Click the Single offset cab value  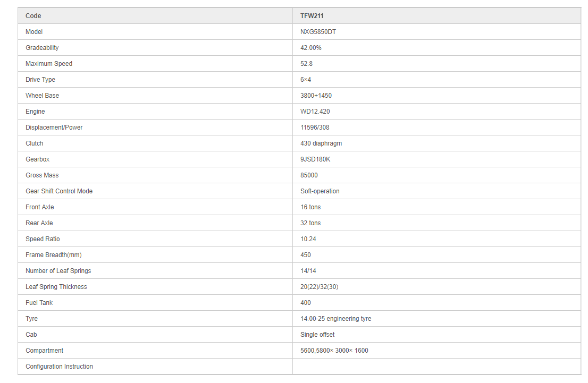317,335
